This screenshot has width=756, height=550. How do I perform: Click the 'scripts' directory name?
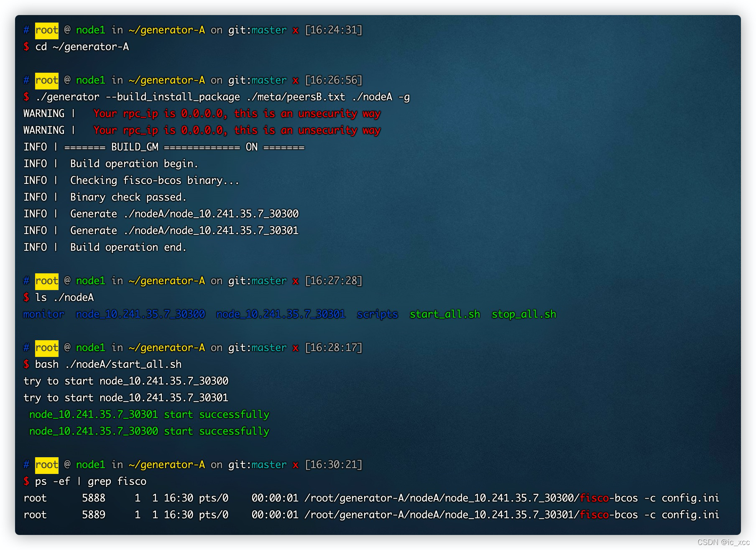point(378,314)
